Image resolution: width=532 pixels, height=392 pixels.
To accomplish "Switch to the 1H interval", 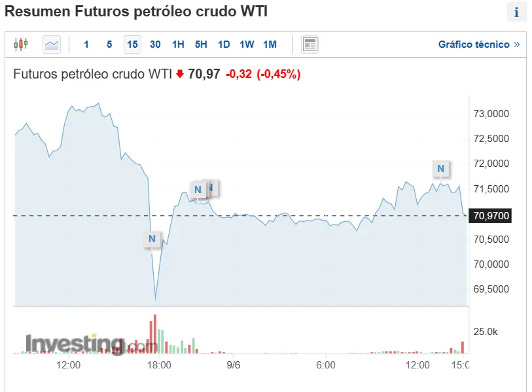I will pyautogui.click(x=178, y=45).
